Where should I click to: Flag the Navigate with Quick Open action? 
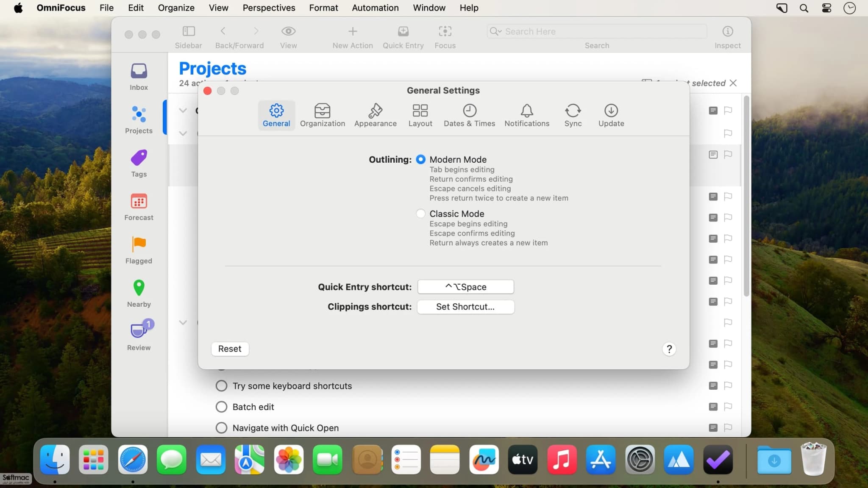click(x=728, y=427)
